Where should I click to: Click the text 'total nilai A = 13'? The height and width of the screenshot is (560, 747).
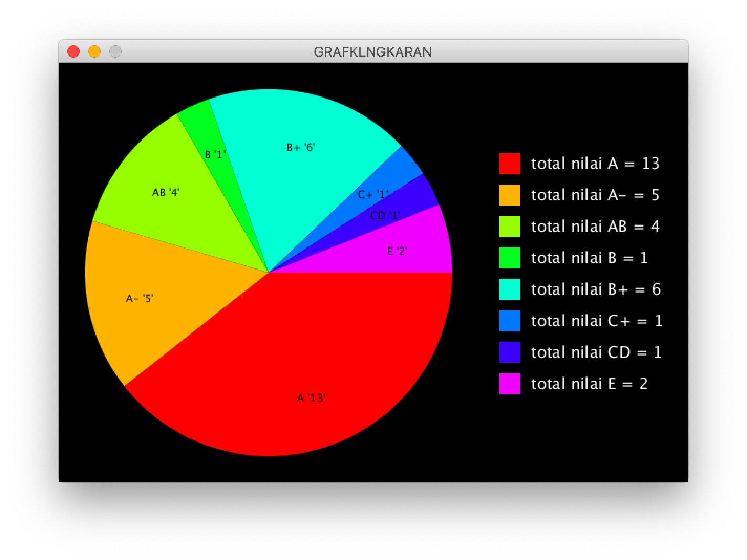[x=595, y=164]
